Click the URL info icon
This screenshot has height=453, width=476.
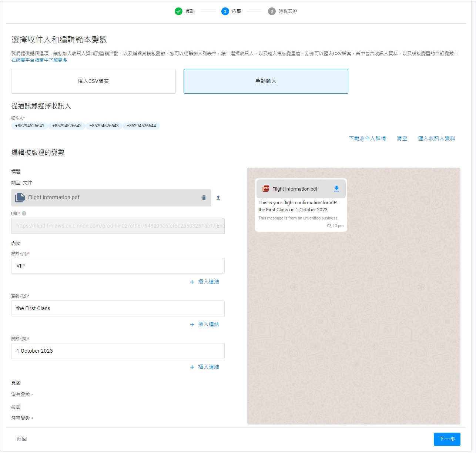pos(24,214)
